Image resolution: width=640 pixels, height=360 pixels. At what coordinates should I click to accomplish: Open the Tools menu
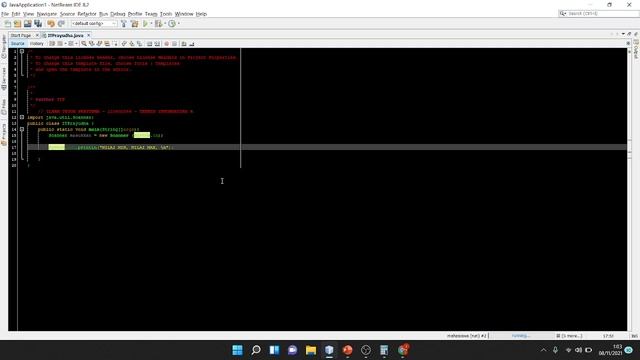pyautogui.click(x=166, y=14)
